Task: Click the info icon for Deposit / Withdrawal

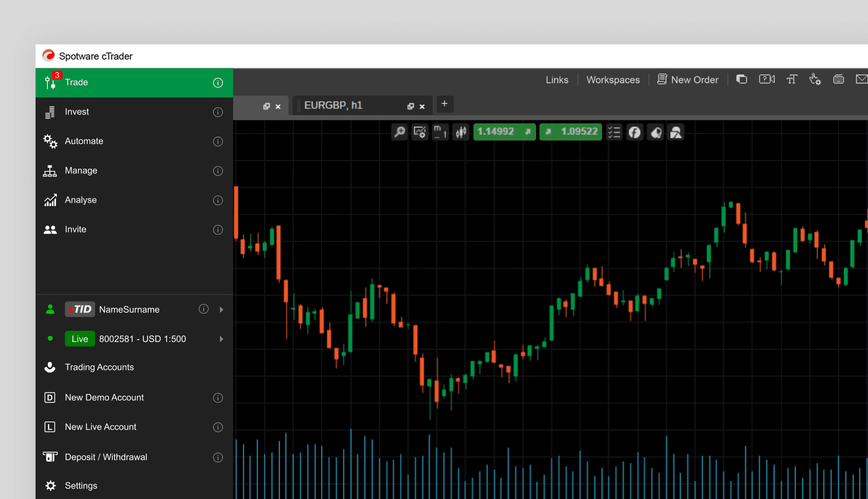Action: 218,457
